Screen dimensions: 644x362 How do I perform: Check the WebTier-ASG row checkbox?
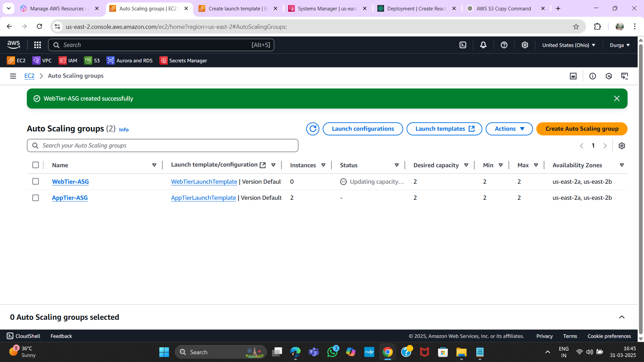(36, 181)
